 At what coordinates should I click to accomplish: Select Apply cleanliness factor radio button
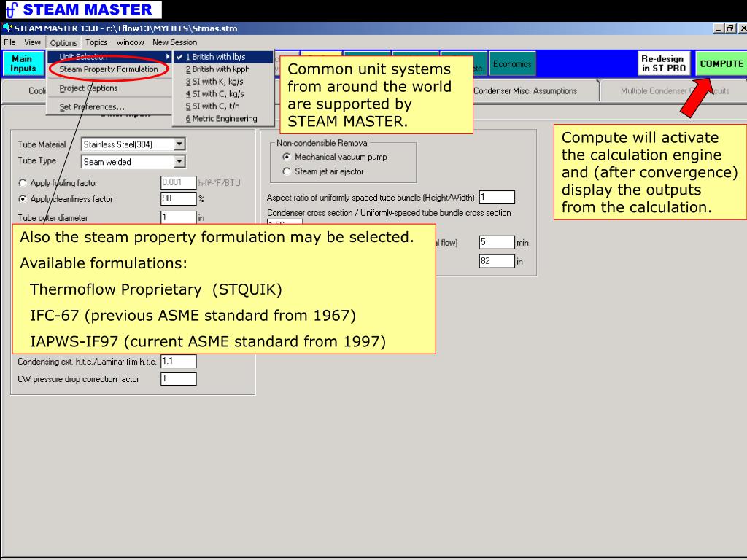point(23,199)
